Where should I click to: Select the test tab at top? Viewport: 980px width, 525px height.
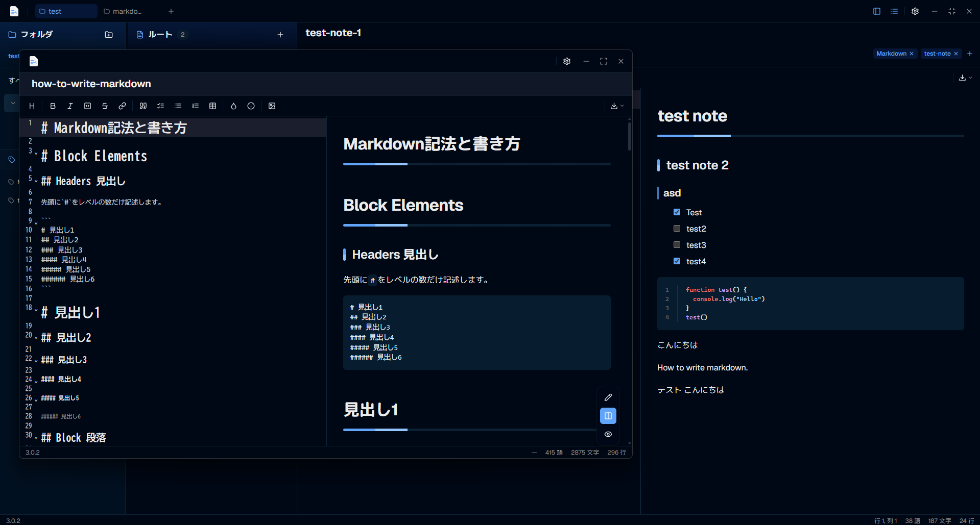[66, 11]
